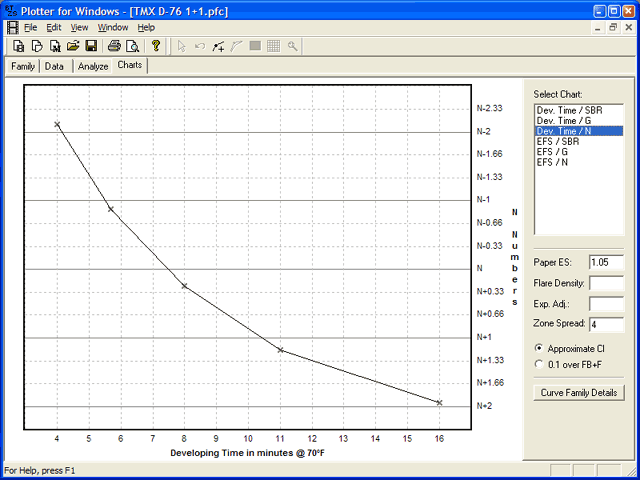Image resolution: width=640 pixels, height=480 pixels.
Task: Open the Help menu
Action: 146,27
